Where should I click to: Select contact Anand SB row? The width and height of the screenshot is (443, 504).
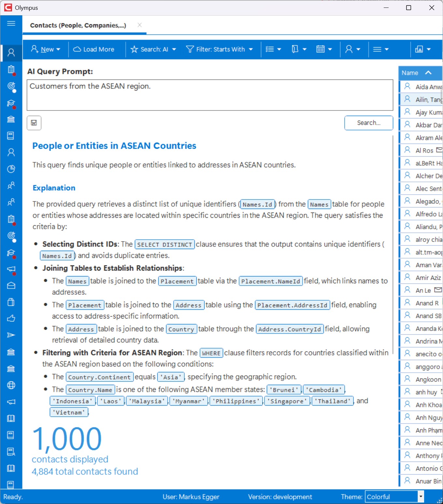coord(421,316)
